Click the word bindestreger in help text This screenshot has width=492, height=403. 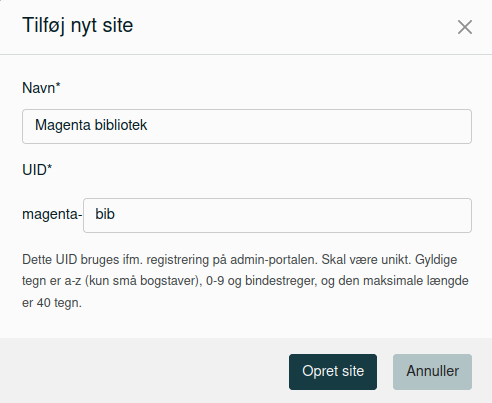281,281
